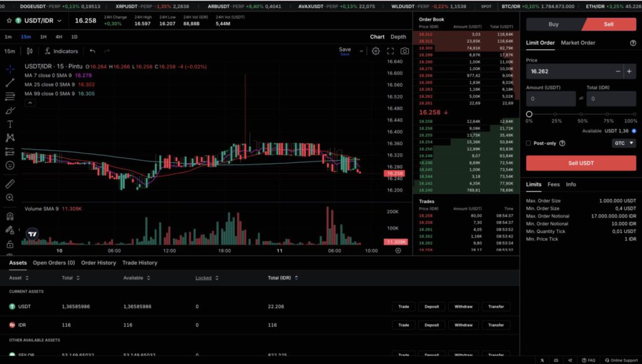Click the TradingView logo on chart
This screenshot has width=642, height=364.
click(x=33, y=234)
